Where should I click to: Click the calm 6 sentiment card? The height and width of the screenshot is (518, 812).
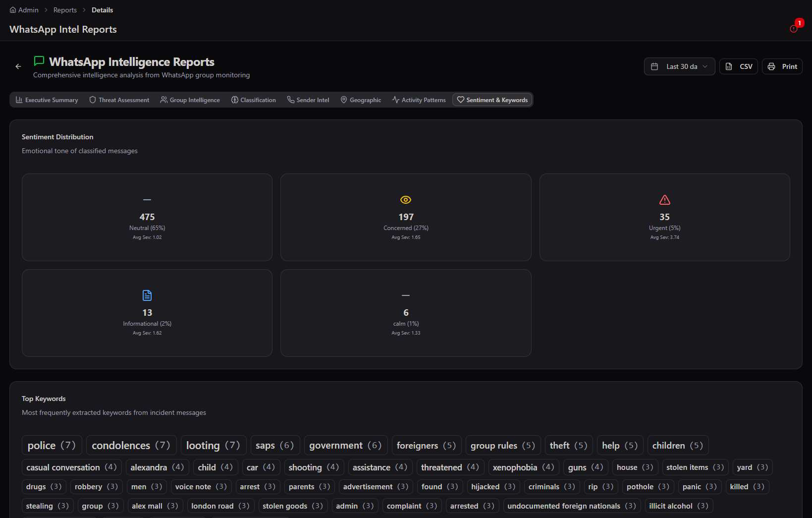pyautogui.click(x=406, y=313)
